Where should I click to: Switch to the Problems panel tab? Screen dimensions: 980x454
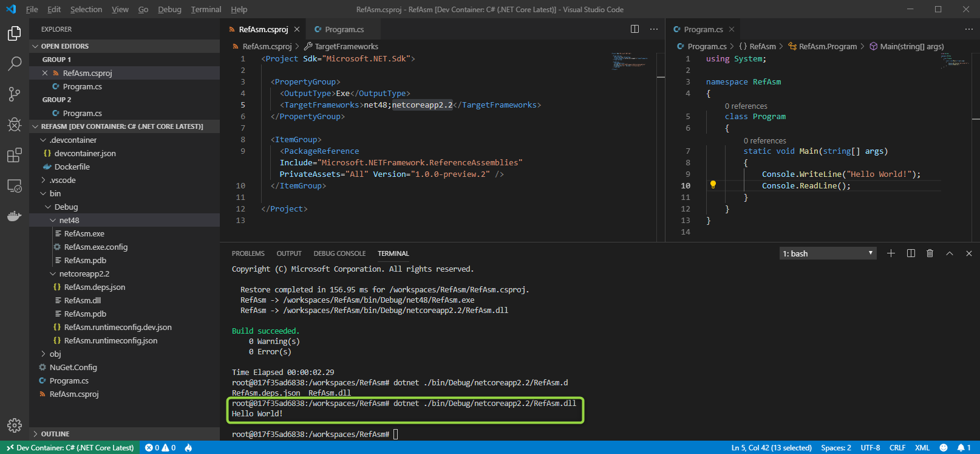[x=248, y=253]
